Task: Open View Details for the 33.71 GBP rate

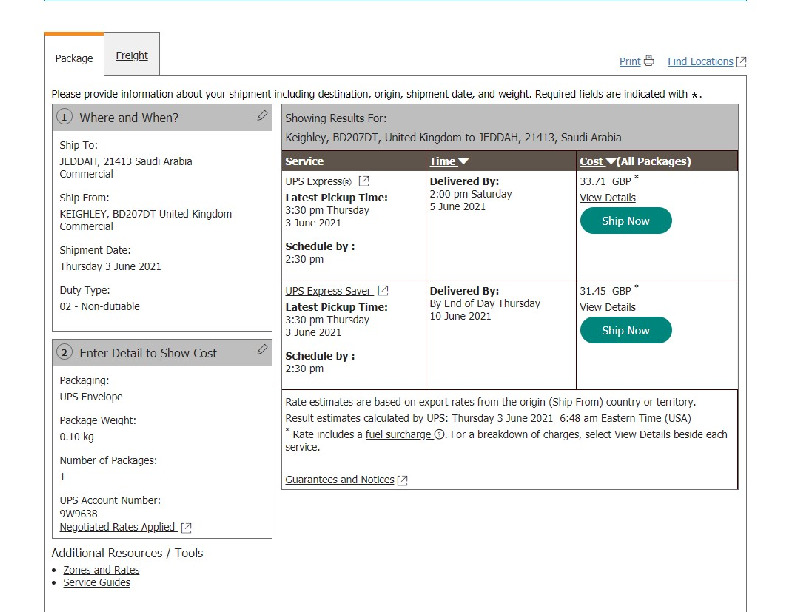Action: [x=607, y=198]
